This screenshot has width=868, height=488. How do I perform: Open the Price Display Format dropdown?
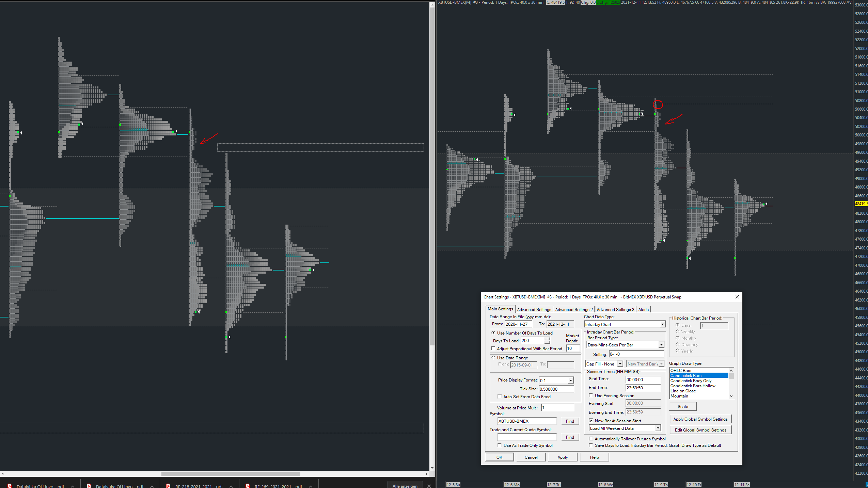[570, 380]
